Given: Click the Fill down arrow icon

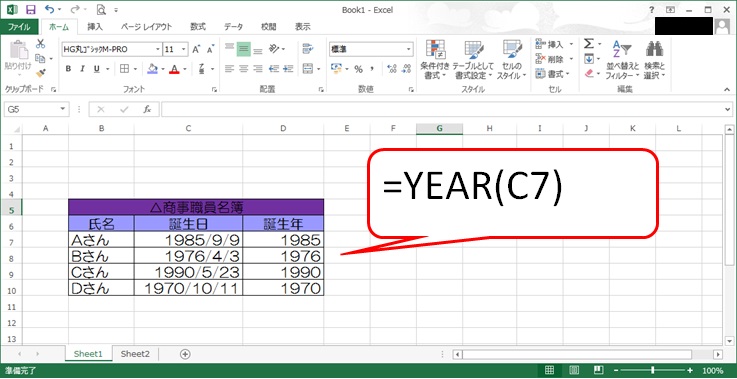Looking at the screenshot, I should (589, 59).
